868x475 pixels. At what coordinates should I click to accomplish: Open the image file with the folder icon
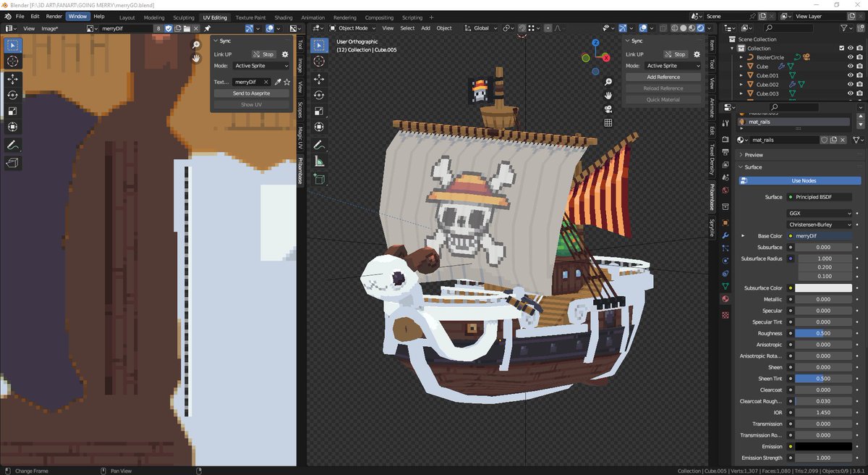tap(186, 28)
